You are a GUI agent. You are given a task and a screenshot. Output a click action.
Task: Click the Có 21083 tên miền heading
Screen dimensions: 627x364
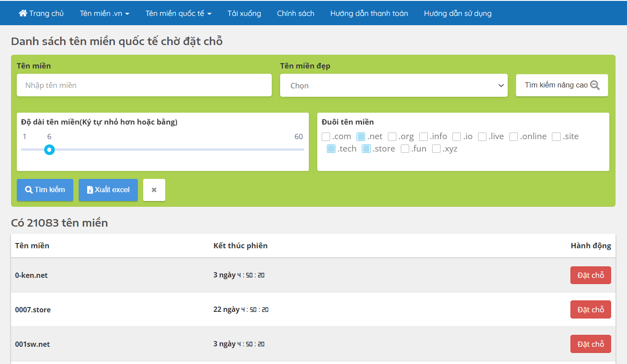59,223
